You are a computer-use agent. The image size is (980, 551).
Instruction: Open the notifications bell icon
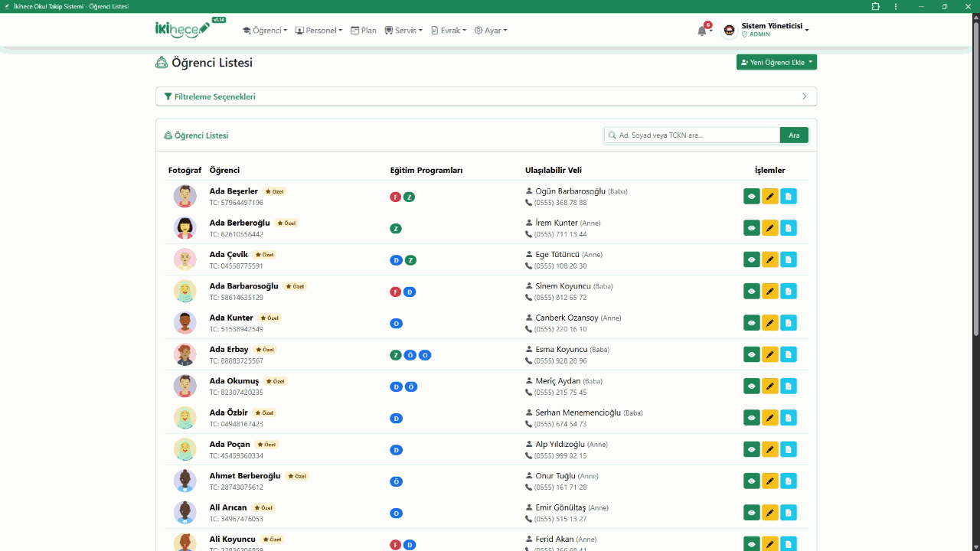(702, 31)
